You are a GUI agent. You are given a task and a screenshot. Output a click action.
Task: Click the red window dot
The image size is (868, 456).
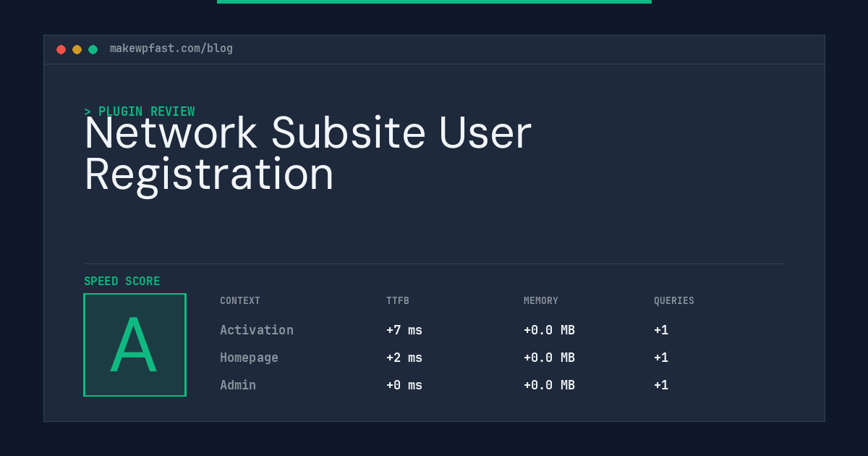pos(61,49)
